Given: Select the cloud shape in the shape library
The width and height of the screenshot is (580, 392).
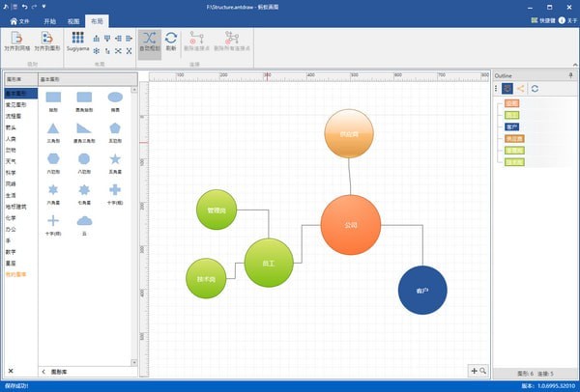Looking at the screenshot, I should click(84, 220).
